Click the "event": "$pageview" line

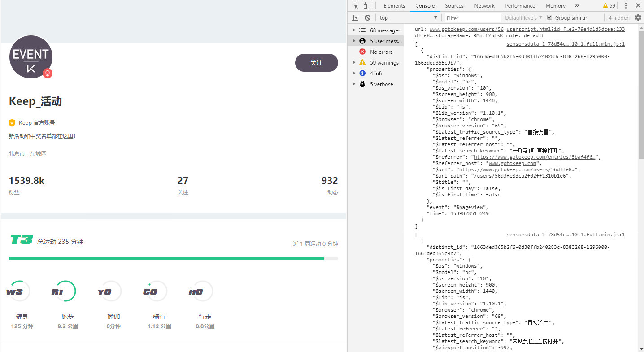click(x=457, y=208)
